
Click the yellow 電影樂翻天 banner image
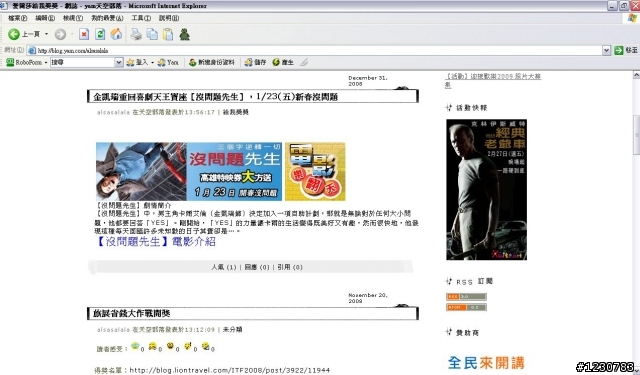click(x=315, y=171)
